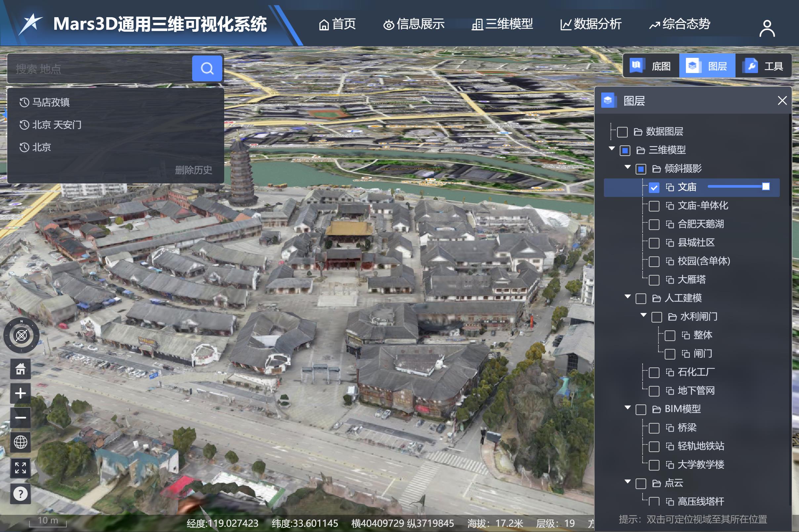
Task: Check the 大雁塔 layer checkbox
Action: 654,280
